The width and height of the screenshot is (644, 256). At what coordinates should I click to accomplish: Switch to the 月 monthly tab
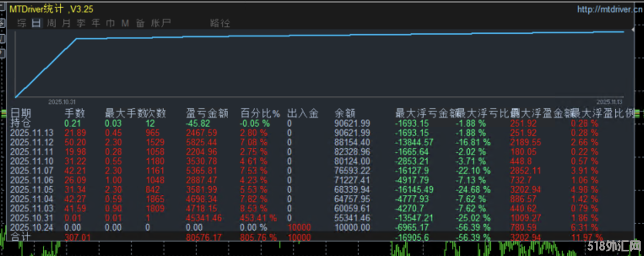click(x=66, y=23)
